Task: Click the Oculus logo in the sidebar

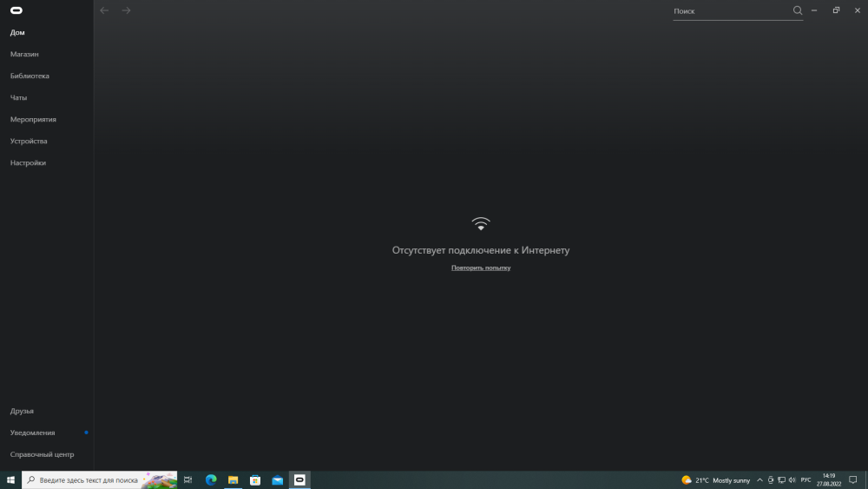Action: point(16,10)
